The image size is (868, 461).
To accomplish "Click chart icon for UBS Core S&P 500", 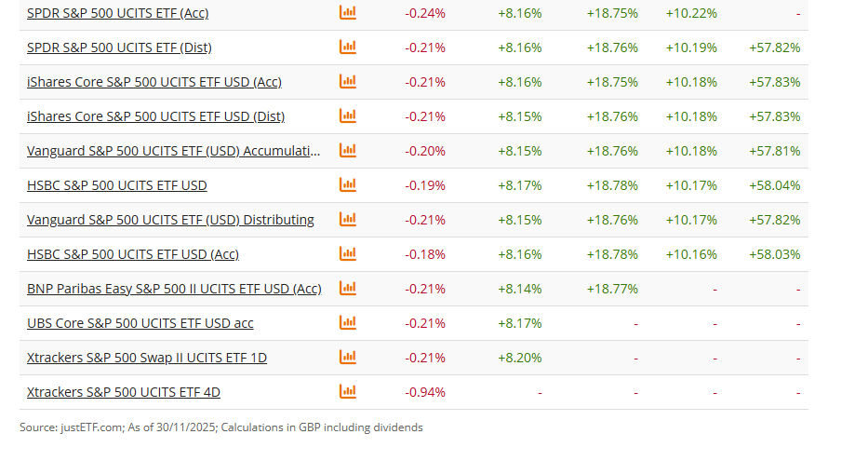I will (x=348, y=322).
